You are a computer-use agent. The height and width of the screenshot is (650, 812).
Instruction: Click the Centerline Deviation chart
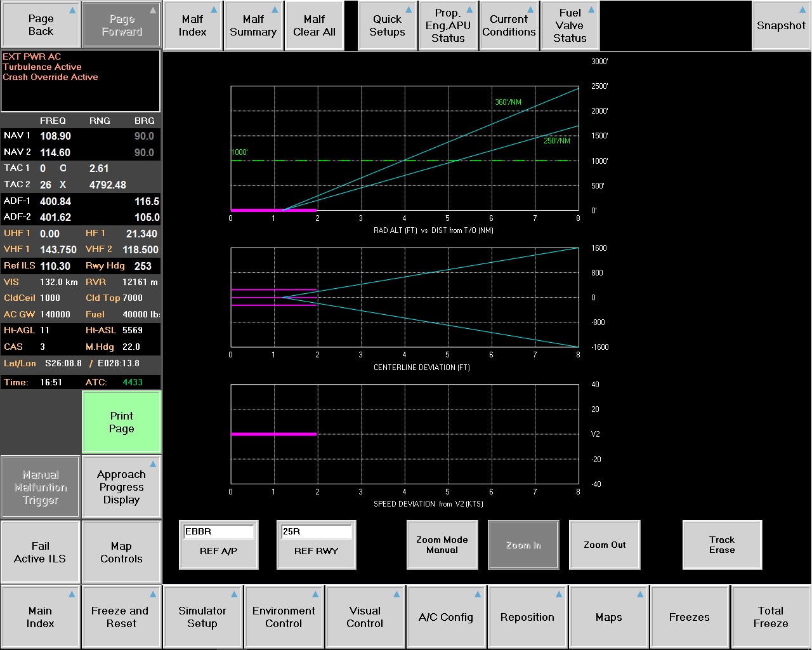pos(405,297)
